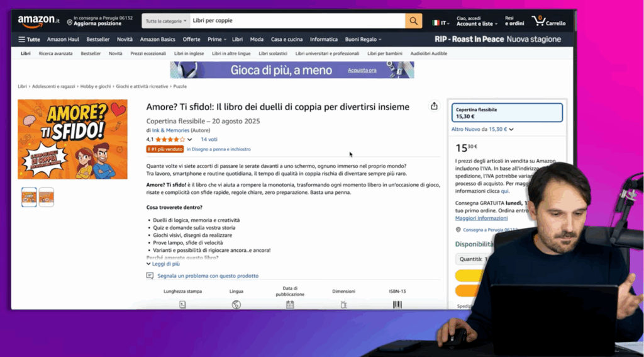Click the Ink & Memories author link
The height and width of the screenshot is (357, 644).
click(x=170, y=130)
